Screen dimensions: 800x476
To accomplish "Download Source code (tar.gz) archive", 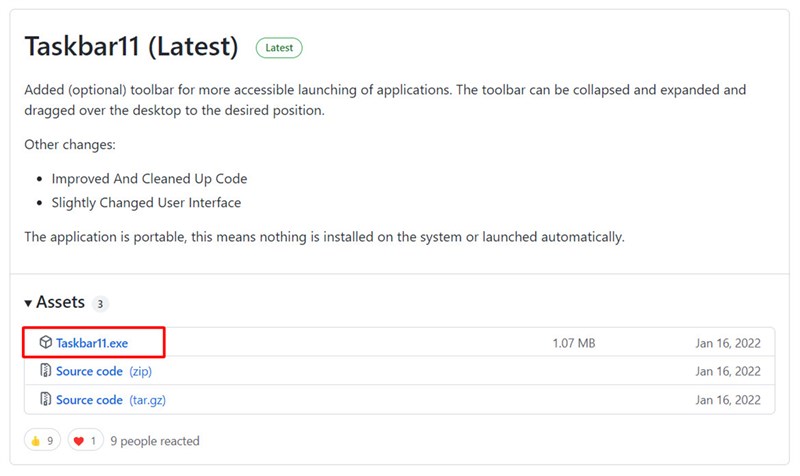I will click(x=89, y=400).
